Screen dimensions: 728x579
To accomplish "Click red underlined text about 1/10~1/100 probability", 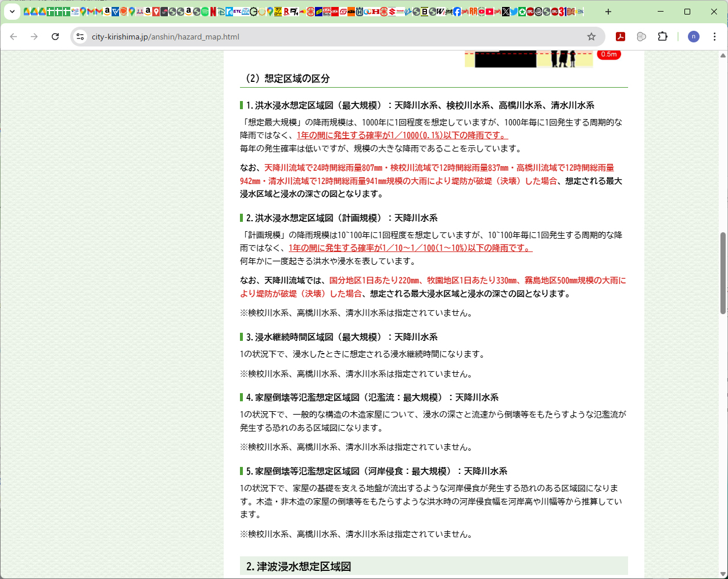I will (x=410, y=248).
